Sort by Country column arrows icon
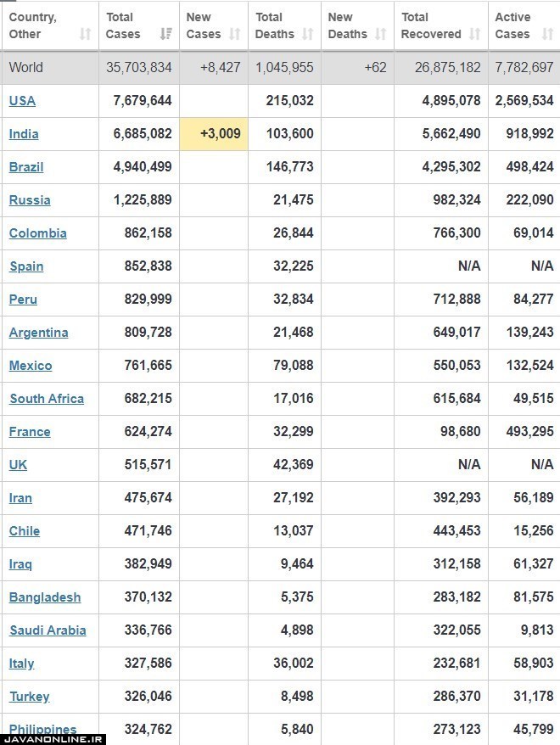Screen dimensions: 560x745 point(85,34)
